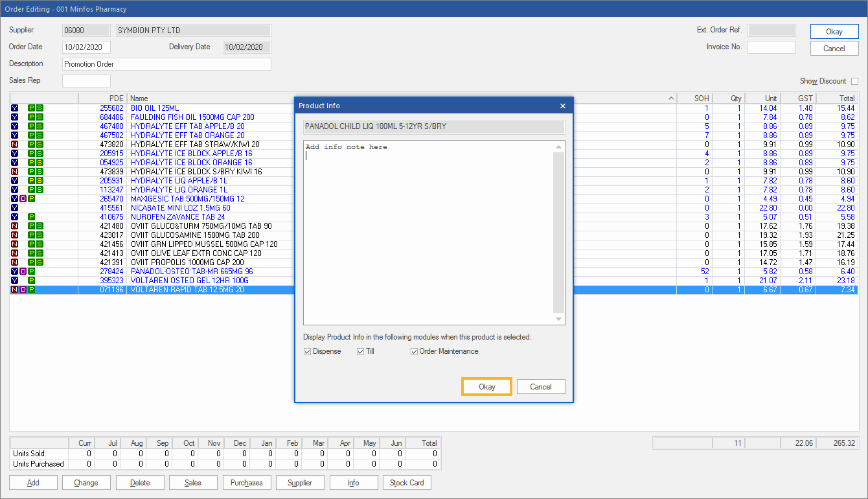Click the note area scrollbar down arrow

click(x=558, y=319)
